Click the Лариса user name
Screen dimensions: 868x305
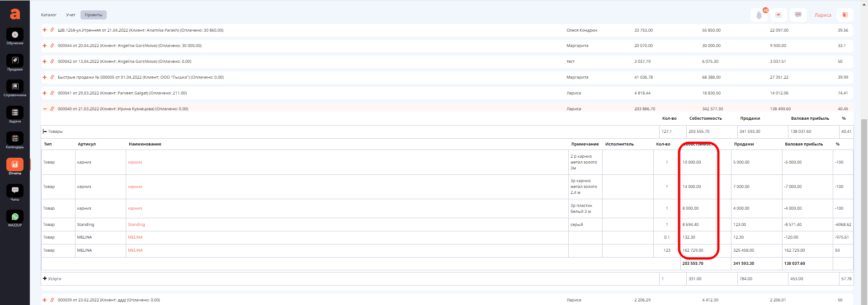click(823, 15)
